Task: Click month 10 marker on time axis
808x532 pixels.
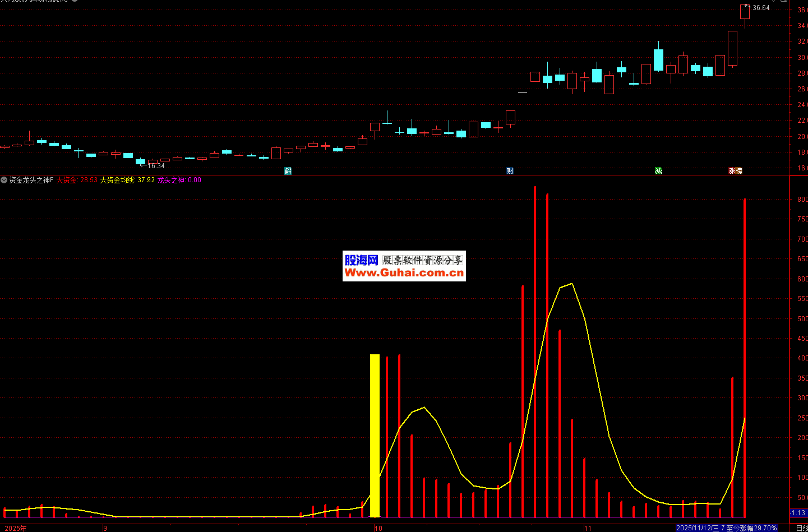Action: (x=378, y=528)
